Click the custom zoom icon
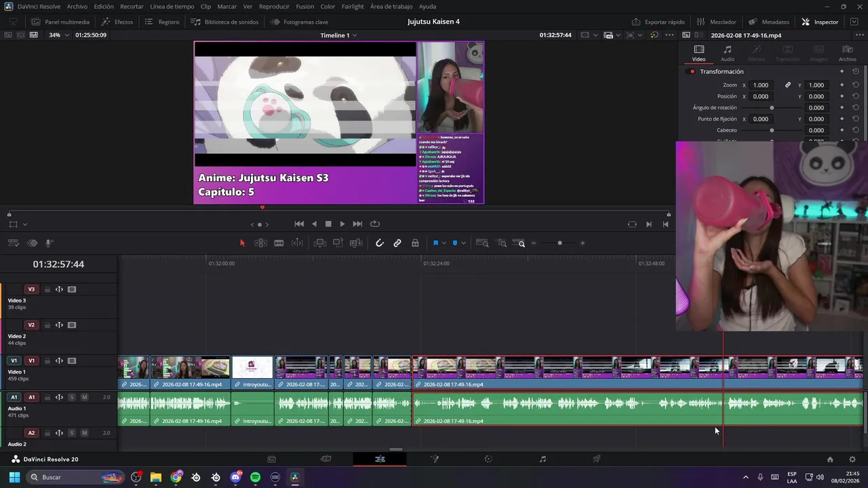Viewport: 868px width, 488px height. pyautogui.click(x=519, y=243)
